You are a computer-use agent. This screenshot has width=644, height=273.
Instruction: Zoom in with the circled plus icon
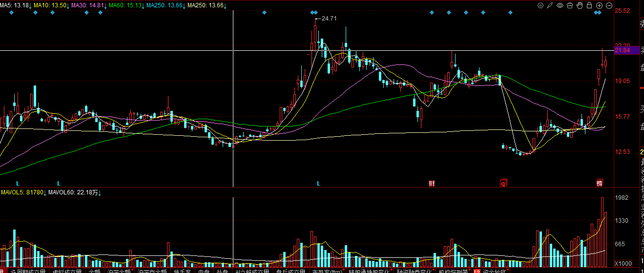coord(599,5)
